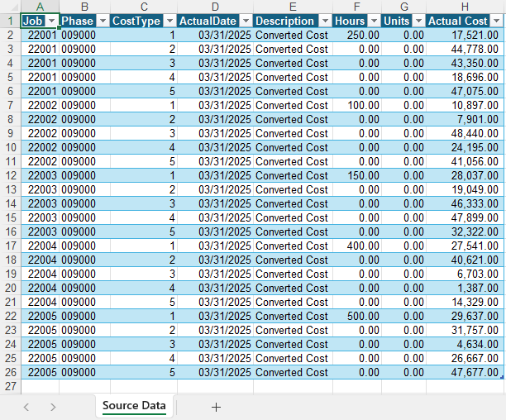Click the empty cell A27
Image resolution: width=506 pixels, height=420 pixels.
click(x=40, y=386)
